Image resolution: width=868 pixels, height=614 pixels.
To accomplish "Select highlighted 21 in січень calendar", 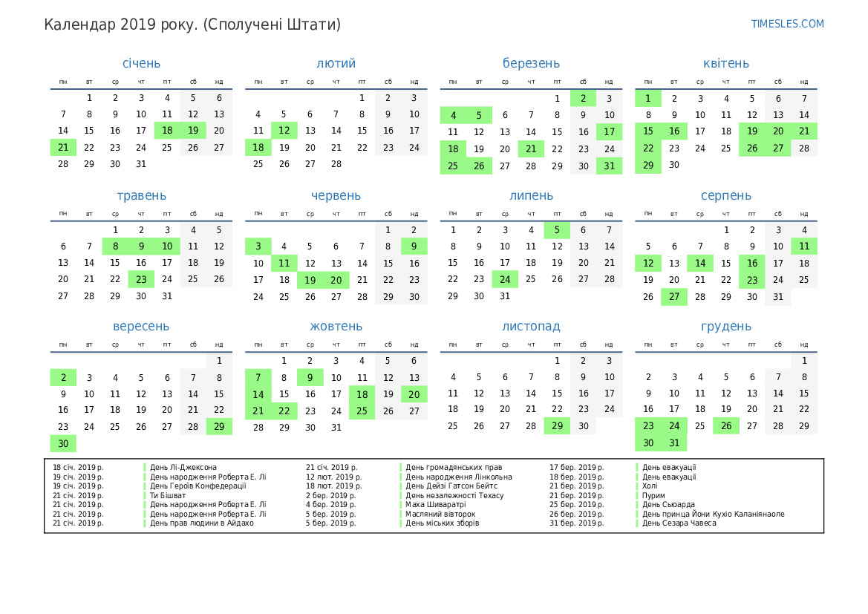I will [x=63, y=147].
